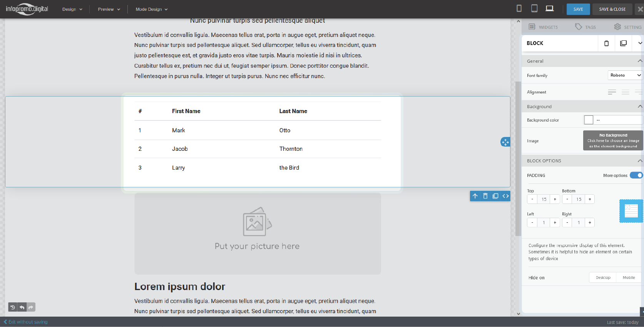644x327 pixels.
Task: Choose background image via No Background button
Action: click(613, 140)
